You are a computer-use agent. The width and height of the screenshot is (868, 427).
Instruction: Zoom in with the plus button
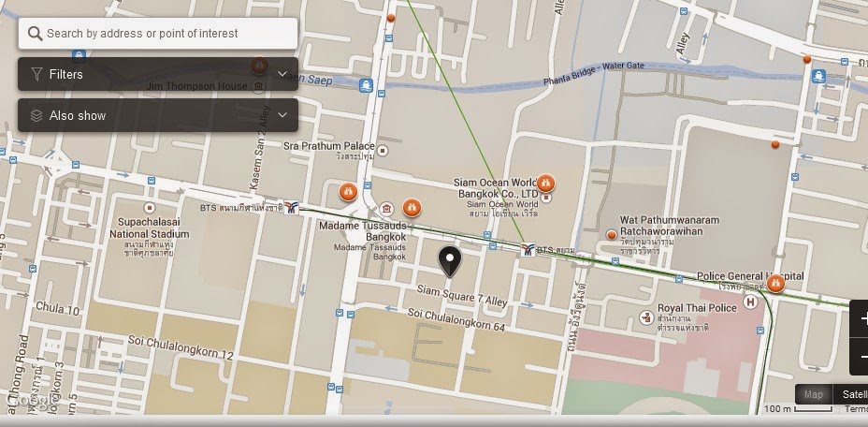click(860, 319)
